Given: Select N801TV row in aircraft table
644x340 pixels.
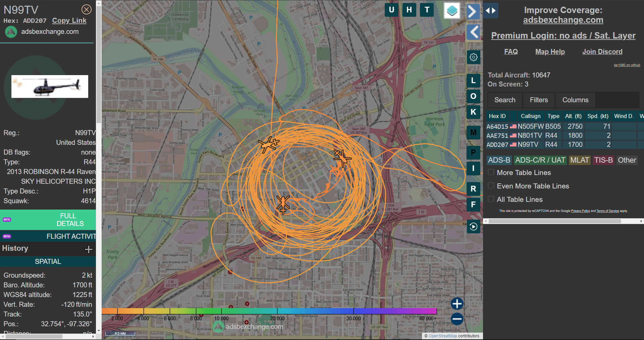Looking at the screenshot, I should (565, 135).
